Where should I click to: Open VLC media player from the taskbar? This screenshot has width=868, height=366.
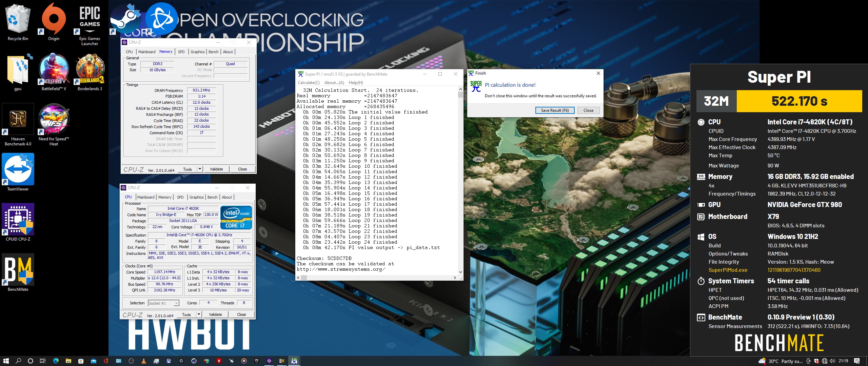(x=143, y=361)
